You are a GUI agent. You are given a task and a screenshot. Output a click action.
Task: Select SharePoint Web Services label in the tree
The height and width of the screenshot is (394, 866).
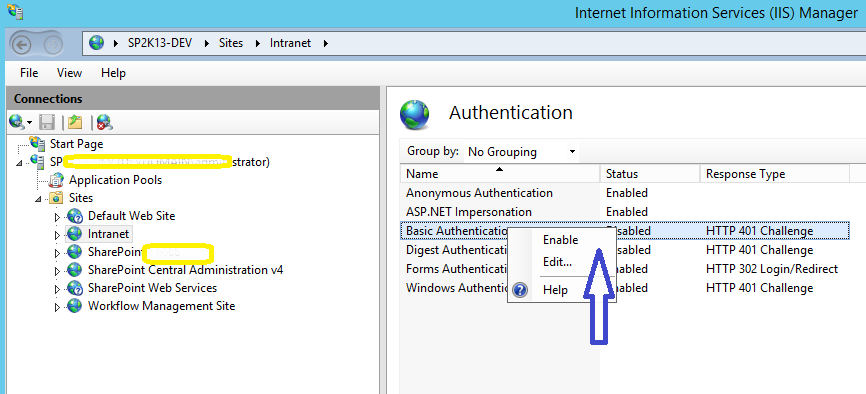point(152,288)
